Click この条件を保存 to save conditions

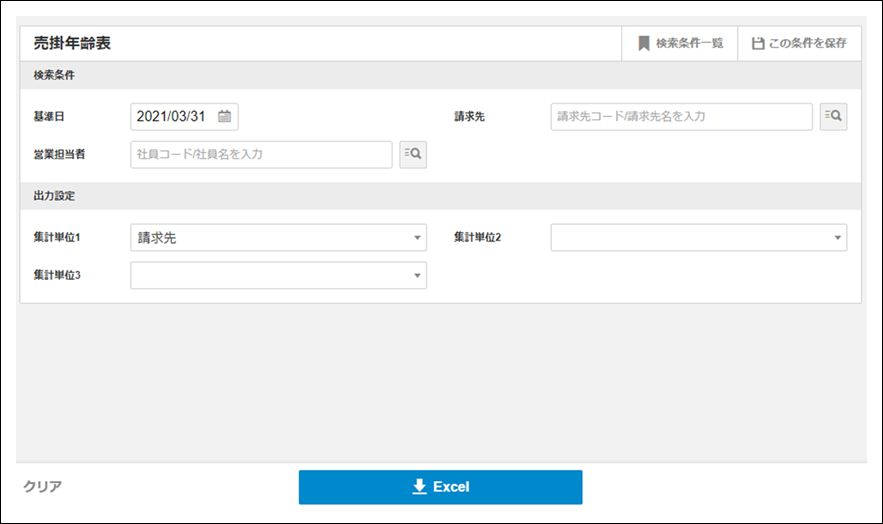(x=799, y=43)
